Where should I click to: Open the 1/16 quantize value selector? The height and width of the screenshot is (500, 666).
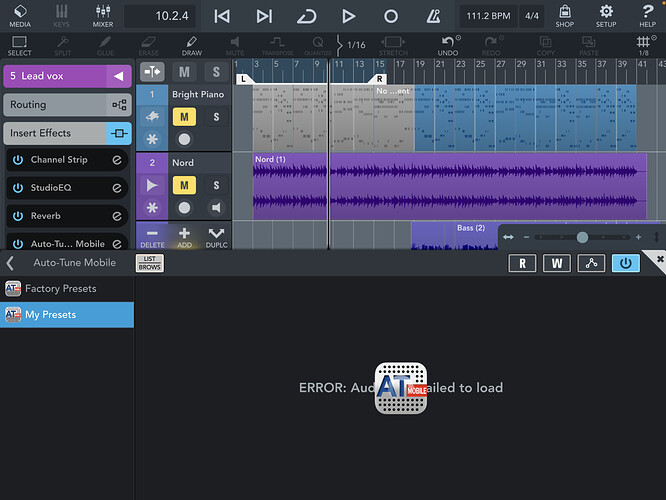point(356,45)
